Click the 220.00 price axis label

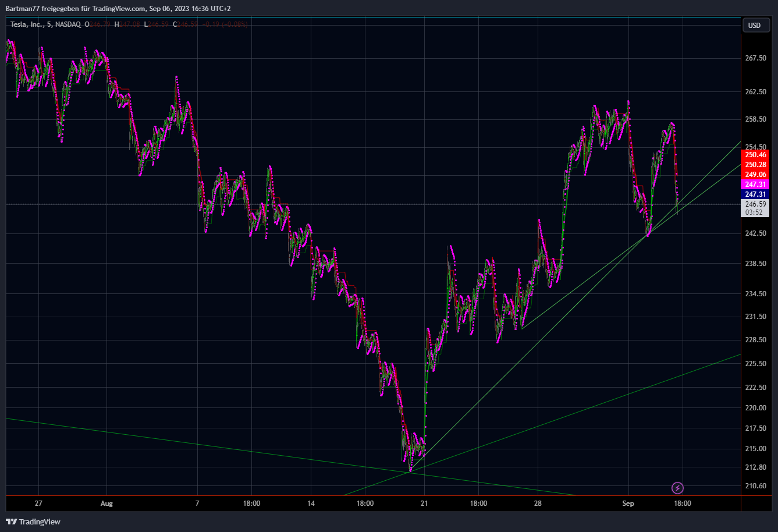[755, 408]
